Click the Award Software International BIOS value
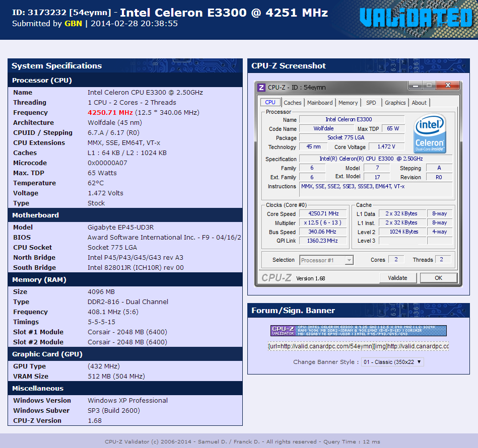478x448 pixels. point(164,237)
